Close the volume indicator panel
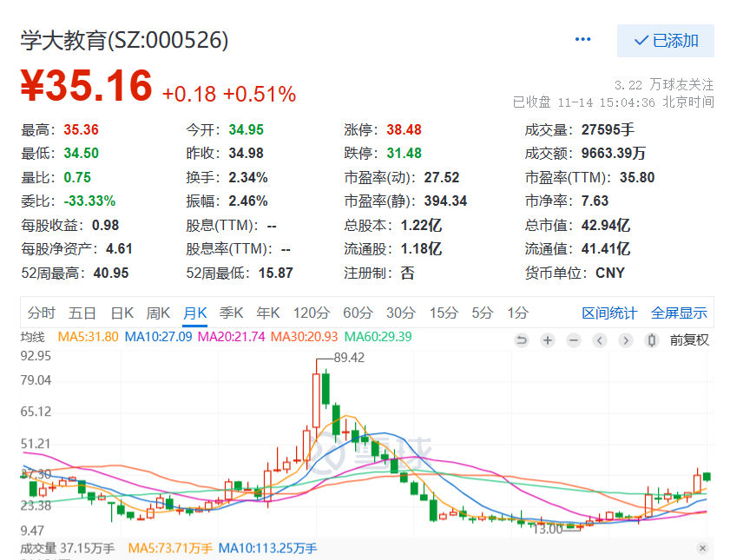 pos(702,548)
